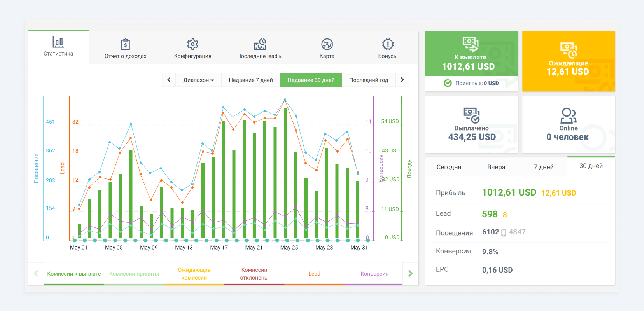Open the Статистика tab label

(x=58, y=54)
